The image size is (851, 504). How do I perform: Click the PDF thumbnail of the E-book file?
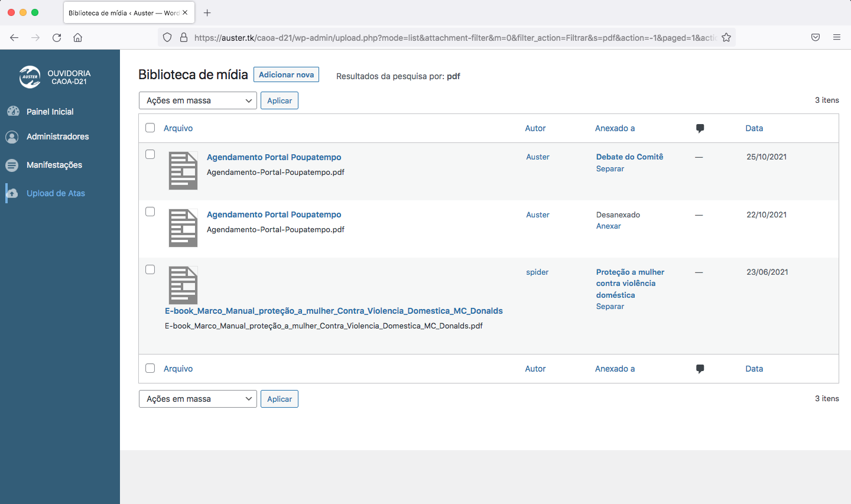[x=183, y=285]
